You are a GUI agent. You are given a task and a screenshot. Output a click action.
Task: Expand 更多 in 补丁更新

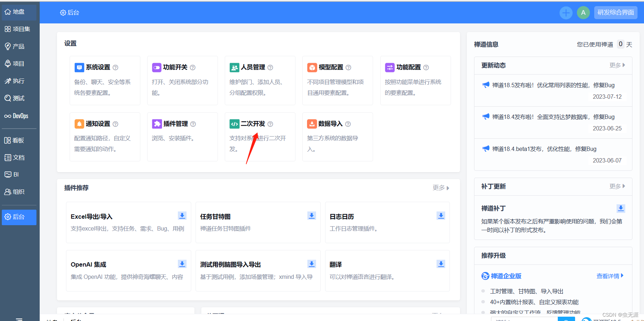617,186
